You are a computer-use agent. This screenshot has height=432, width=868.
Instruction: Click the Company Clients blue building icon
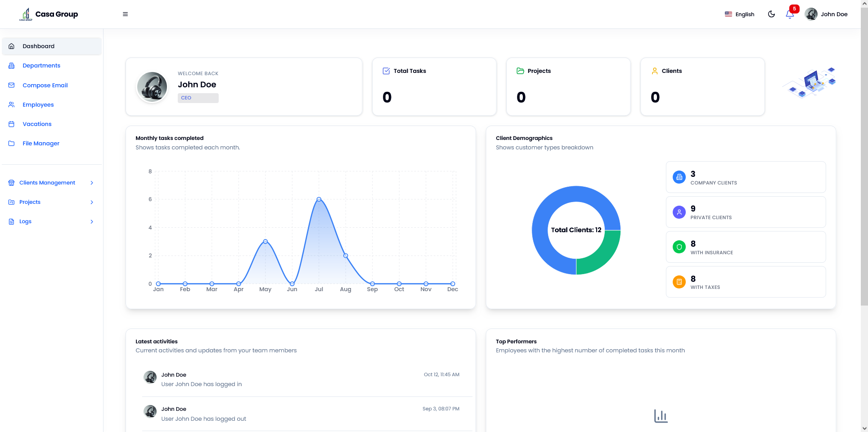[x=679, y=177]
